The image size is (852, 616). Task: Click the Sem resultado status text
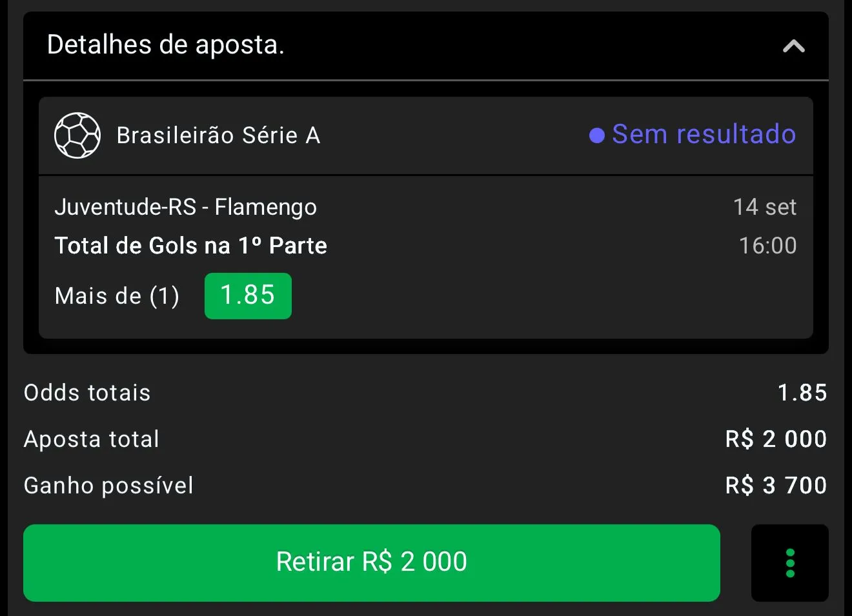pos(704,134)
